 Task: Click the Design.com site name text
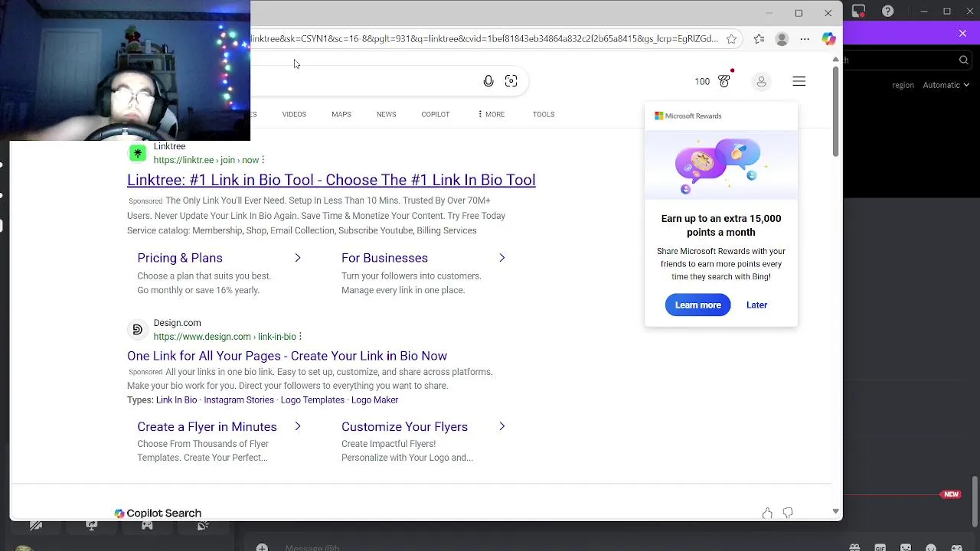[177, 323]
